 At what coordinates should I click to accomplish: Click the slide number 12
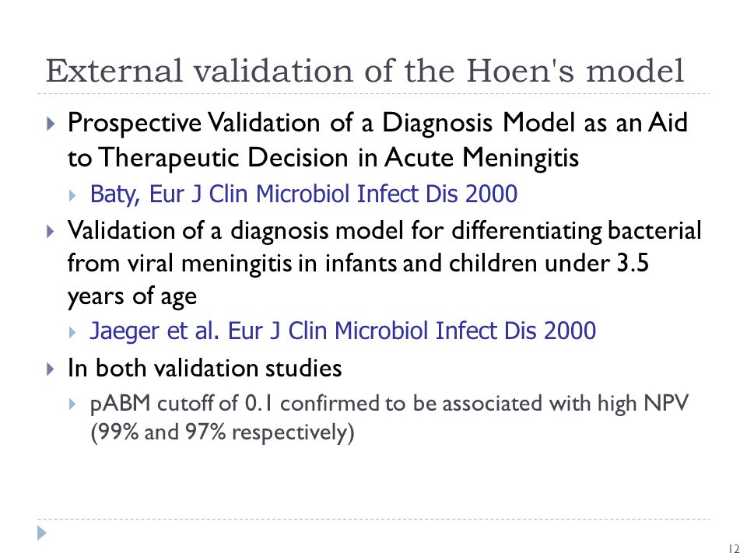[x=734, y=548]
